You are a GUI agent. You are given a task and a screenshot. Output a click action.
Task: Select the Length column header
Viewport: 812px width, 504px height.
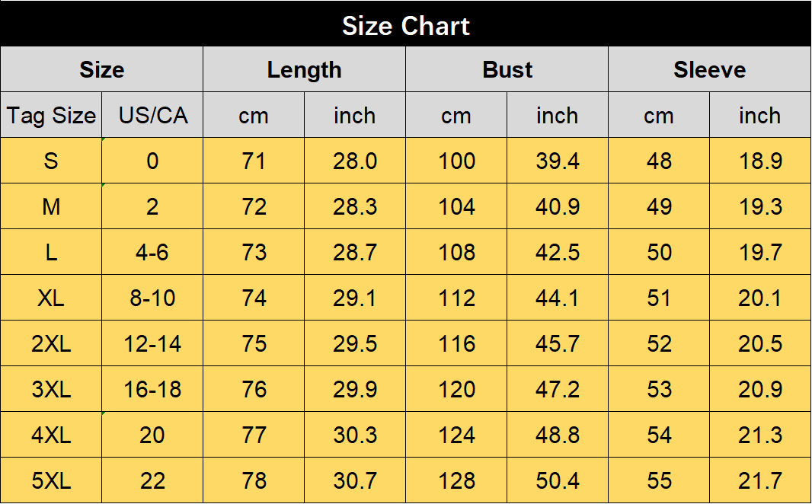[305, 69]
